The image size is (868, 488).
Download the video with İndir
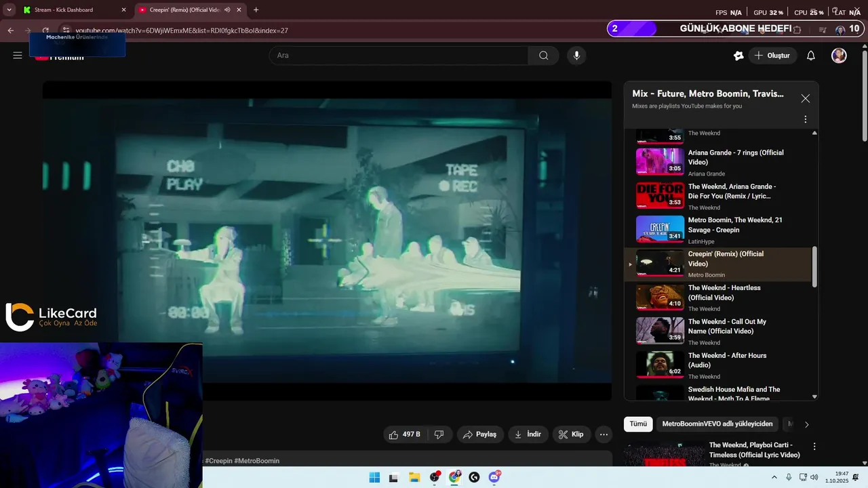tap(528, 434)
